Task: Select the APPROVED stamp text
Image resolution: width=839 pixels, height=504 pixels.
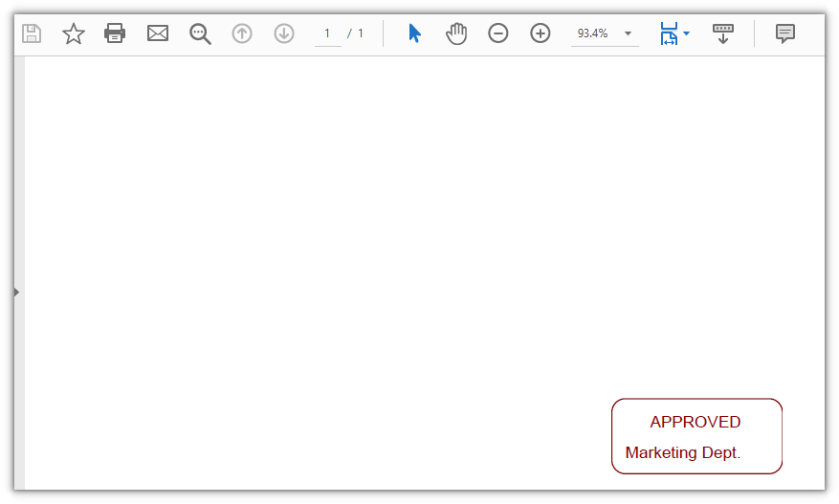Action: pos(695,422)
